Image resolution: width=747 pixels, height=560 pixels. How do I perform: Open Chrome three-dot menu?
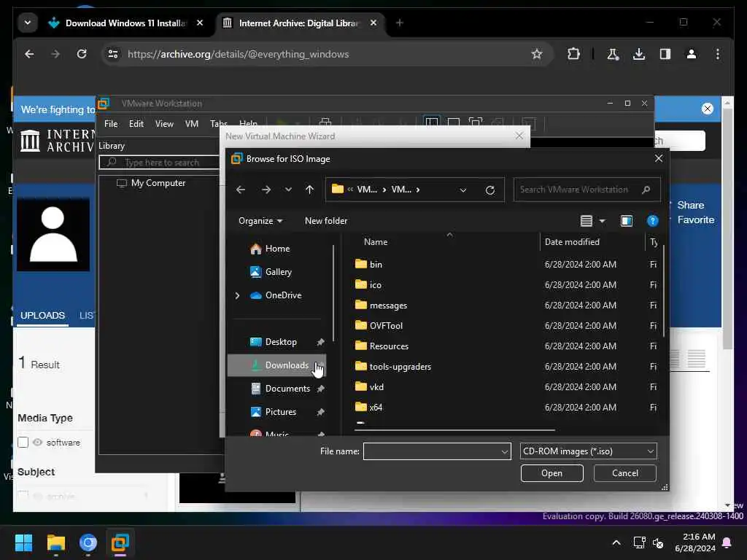click(x=718, y=54)
